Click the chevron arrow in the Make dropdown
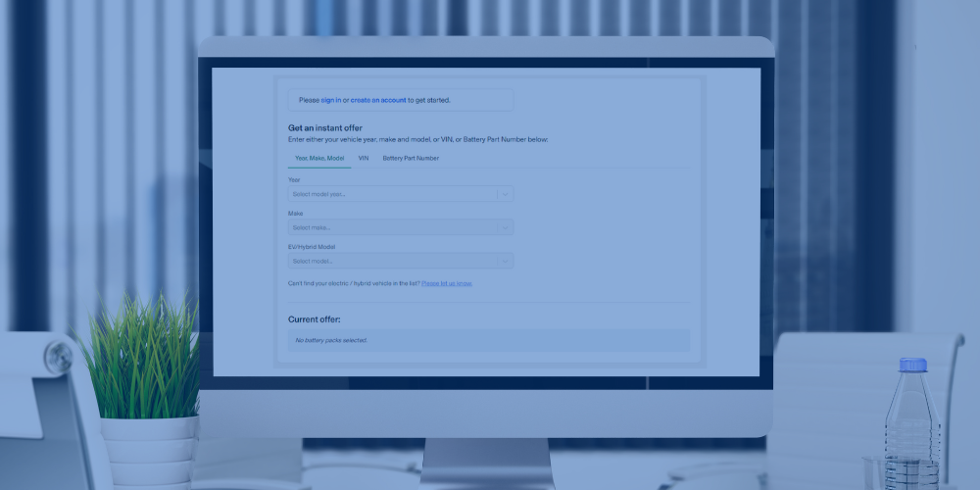This screenshot has height=490, width=980. [505, 227]
